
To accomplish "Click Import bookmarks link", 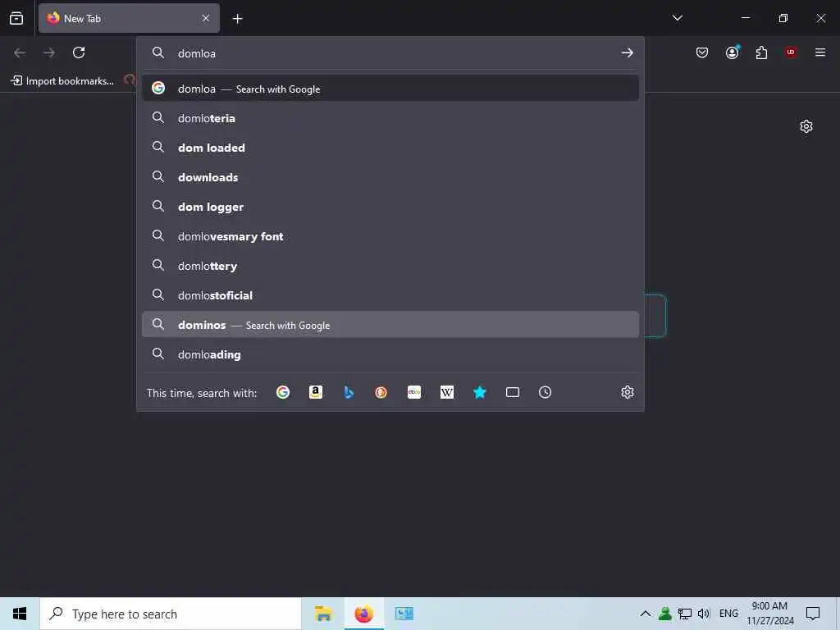I will 62,81.
